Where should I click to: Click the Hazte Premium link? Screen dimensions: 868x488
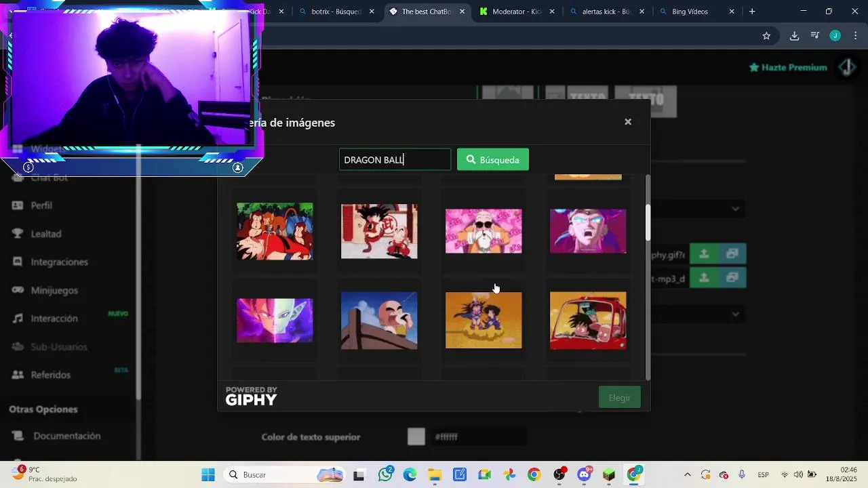(788, 67)
